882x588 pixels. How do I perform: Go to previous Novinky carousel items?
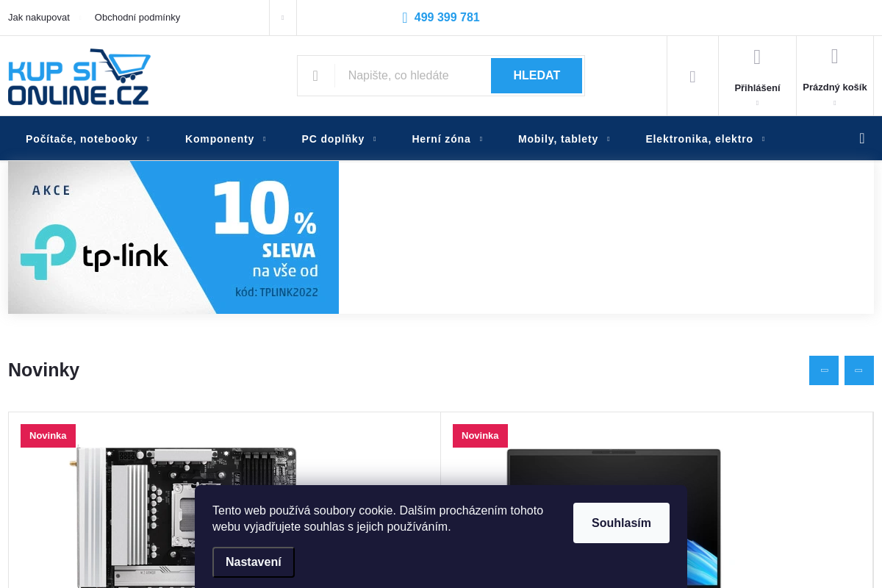pyautogui.click(x=824, y=370)
